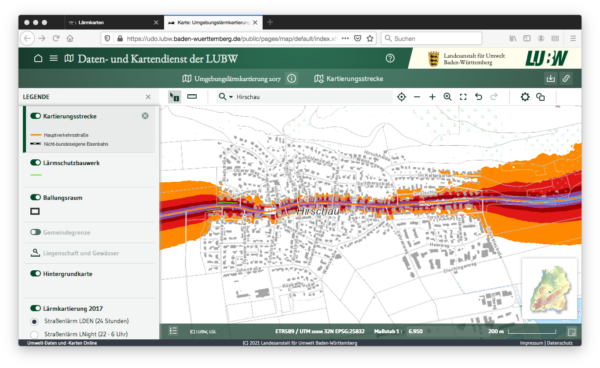The image size is (600, 368).
Task: Toggle the legend list icon in status bar
Action: click(x=173, y=331)
